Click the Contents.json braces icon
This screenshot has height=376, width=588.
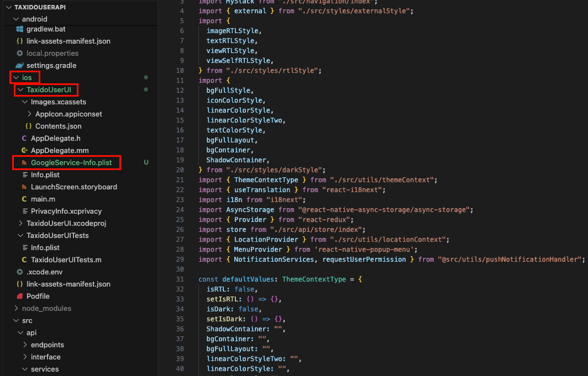[29, 126]
